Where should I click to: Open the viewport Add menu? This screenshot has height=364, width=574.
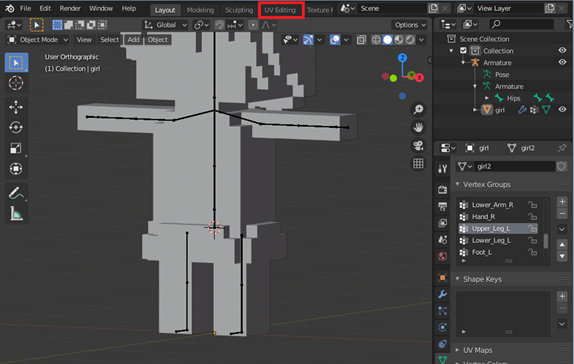point(134,40)
